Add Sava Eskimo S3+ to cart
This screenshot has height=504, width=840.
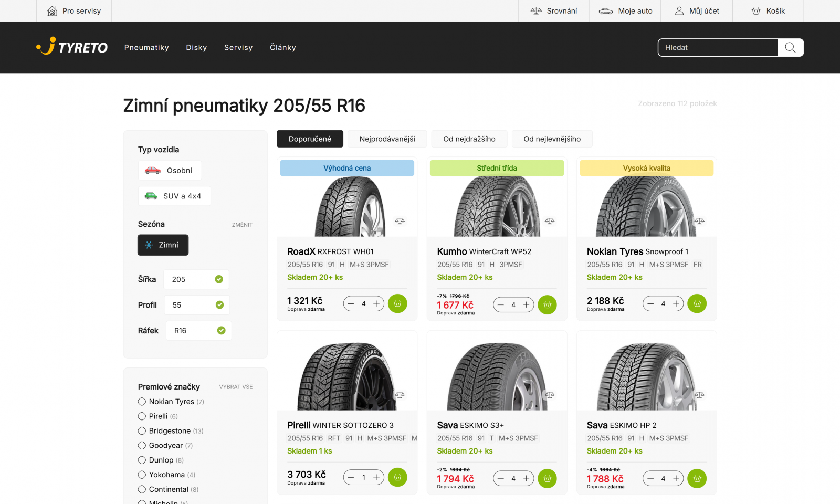pos(547,478)
